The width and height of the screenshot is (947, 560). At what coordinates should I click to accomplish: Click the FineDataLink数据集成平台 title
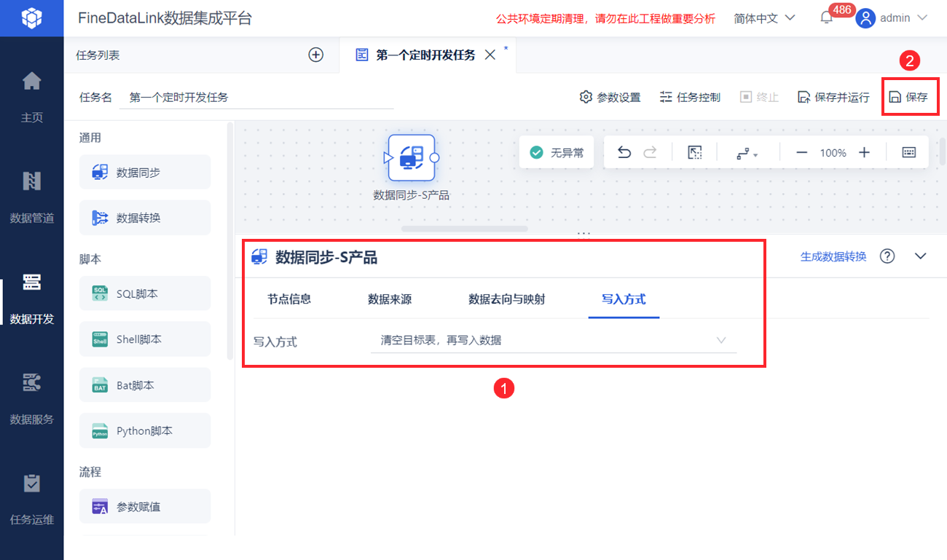165,18
